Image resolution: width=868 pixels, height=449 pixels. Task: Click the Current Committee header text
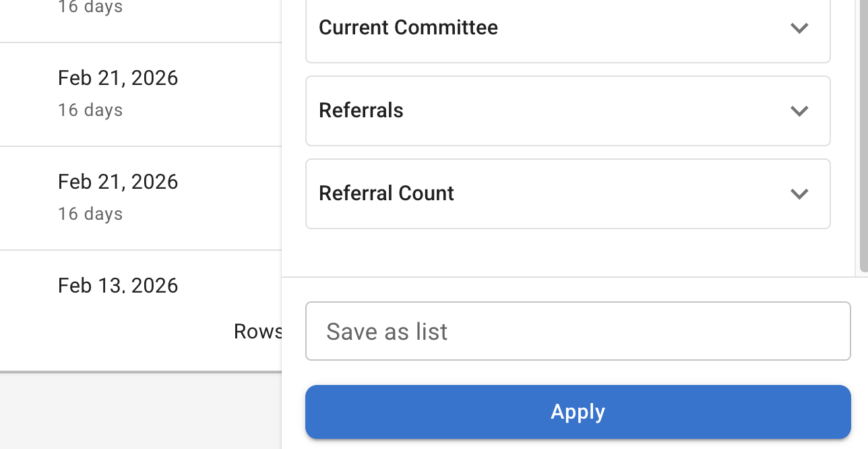tap(408, 28)
